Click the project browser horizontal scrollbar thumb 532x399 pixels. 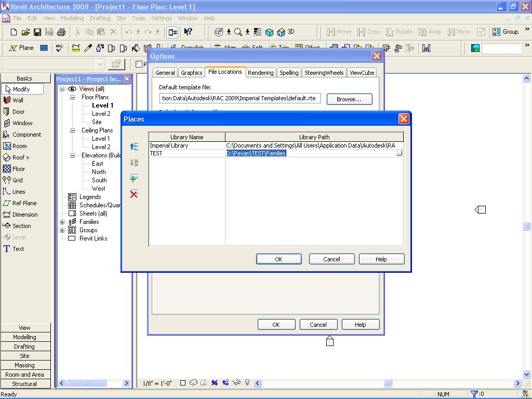pos(87,383)
